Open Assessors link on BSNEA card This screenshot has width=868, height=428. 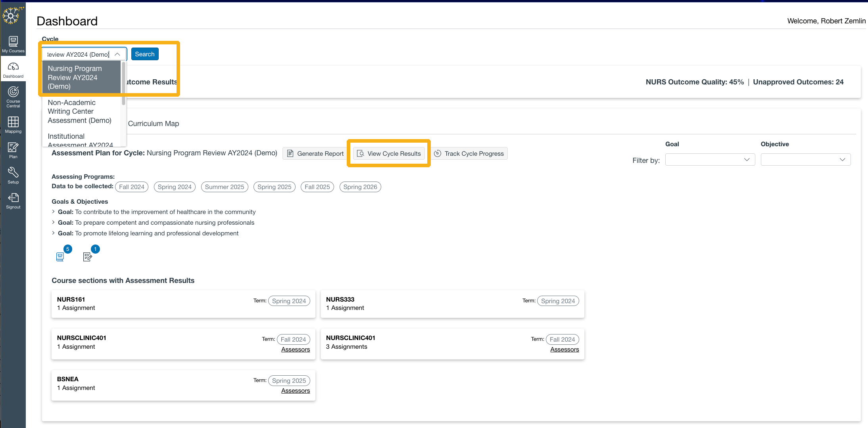(x=296, y=391)
